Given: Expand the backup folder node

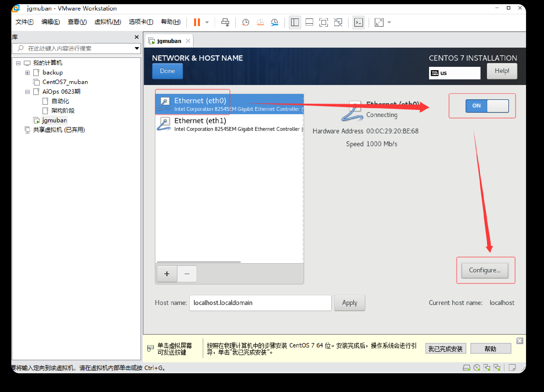Looking at the screenshot, I should click(x=27, y=73).
